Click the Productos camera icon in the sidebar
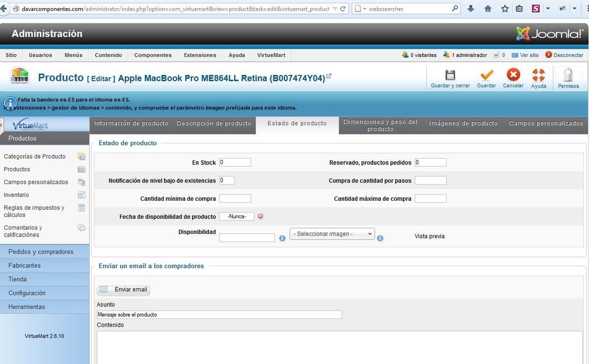The image size is (589, 364). tap(81, 169)
